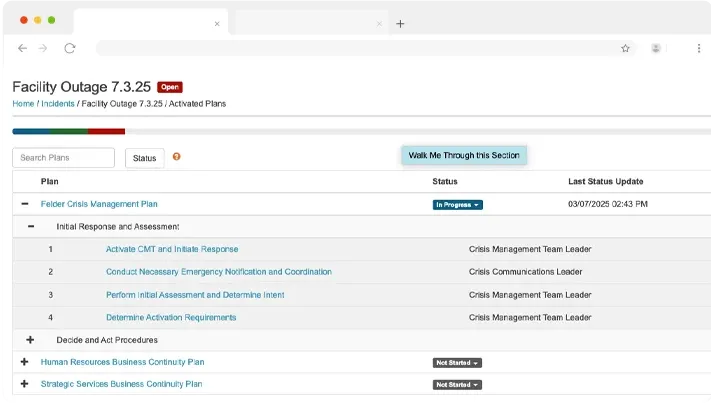The image size is (711, 403).
Task: Click Walk Me Through this Section
Action: (464, 155)
